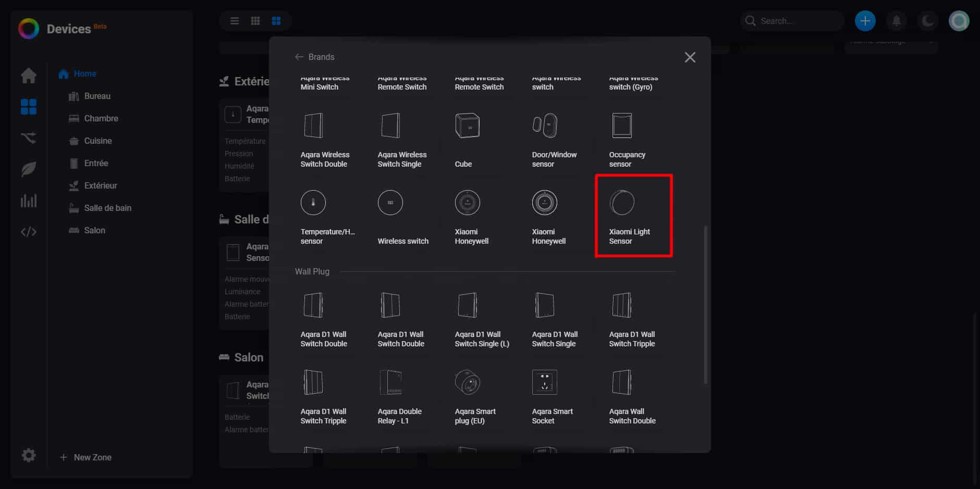Select the Wireless switch round device
The width and height of the screenshot is (980, 489).
coord(403,218)
